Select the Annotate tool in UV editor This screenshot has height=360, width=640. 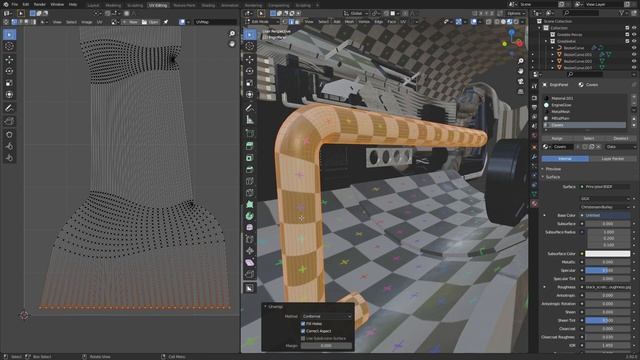tap(9, 108)
